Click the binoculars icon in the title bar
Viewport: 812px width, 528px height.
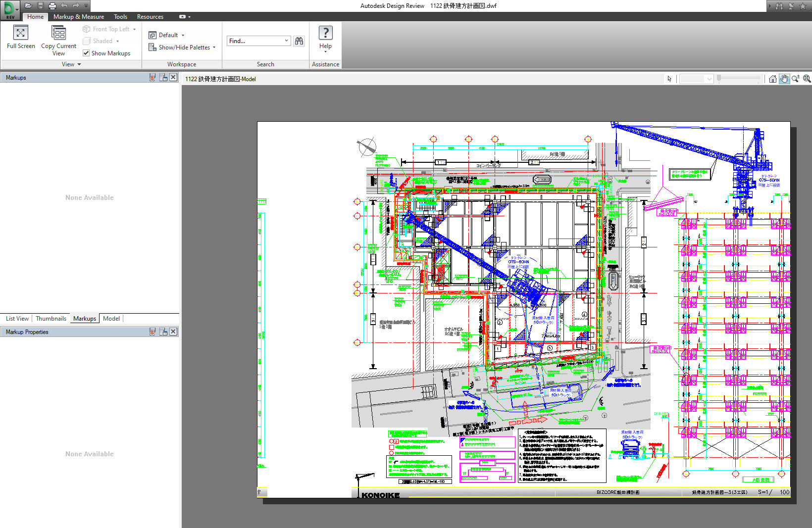tap(779, 6)
